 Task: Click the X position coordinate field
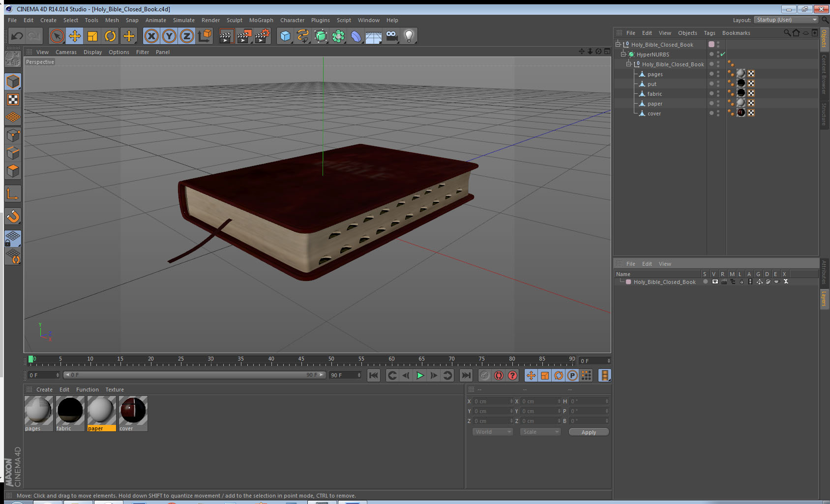click(493, 401)
